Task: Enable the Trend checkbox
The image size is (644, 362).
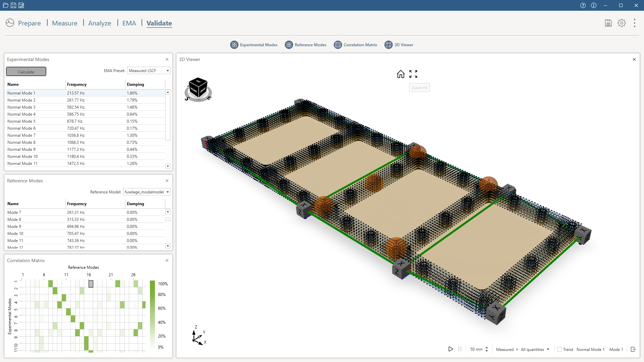Action: click(559, 349)
